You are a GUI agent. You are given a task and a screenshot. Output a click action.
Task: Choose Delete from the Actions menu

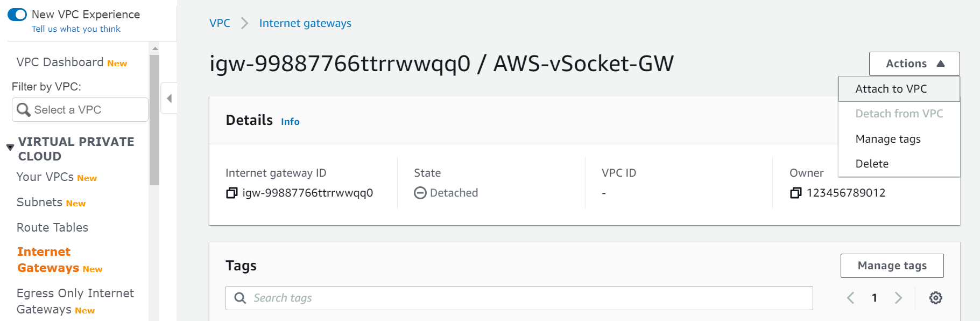coord(872,163)
